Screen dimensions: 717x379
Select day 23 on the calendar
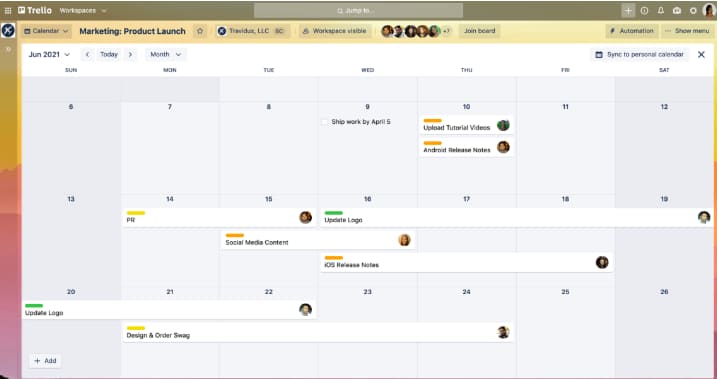point(368,292)
